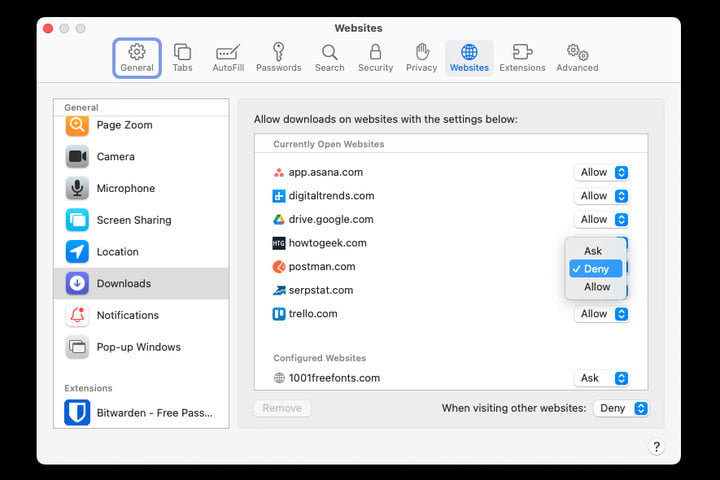720x480 pixels.
Task: Open the app.asana.com Allow dropdown
Action: click(602, 172)
